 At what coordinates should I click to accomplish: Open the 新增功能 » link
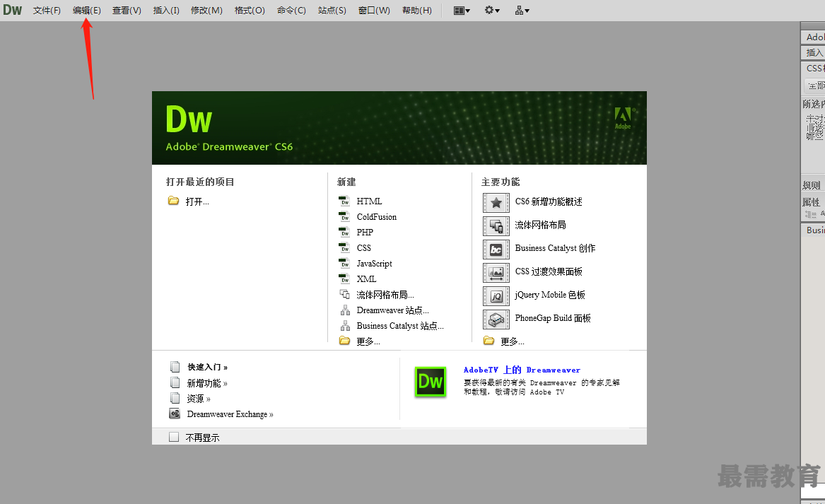(207, 383)
